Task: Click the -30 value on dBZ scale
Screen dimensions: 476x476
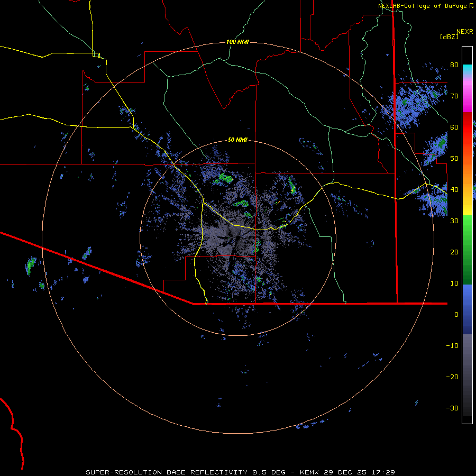Action: point(452,408)
